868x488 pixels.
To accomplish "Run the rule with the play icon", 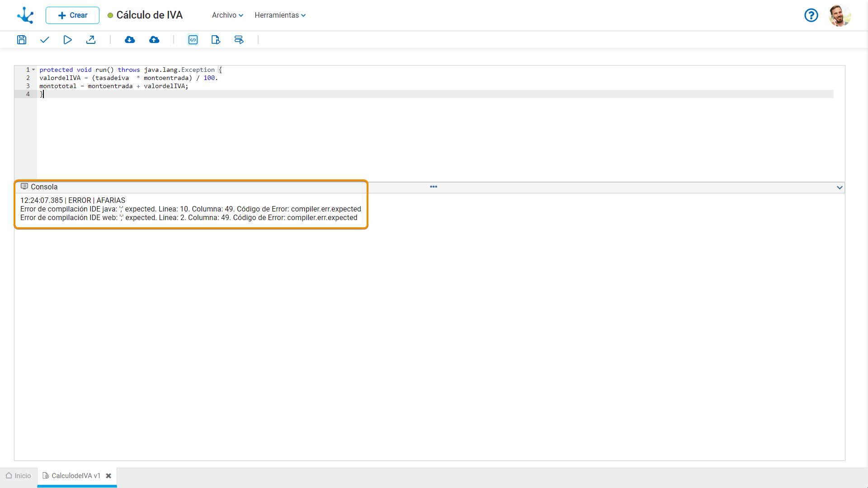I will [x=67, y=40].
